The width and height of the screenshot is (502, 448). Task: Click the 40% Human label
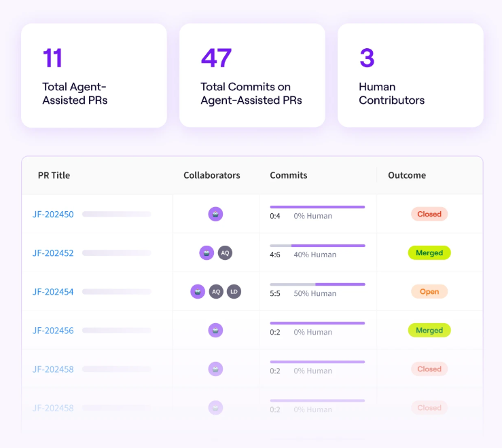(x=315, y=255)
